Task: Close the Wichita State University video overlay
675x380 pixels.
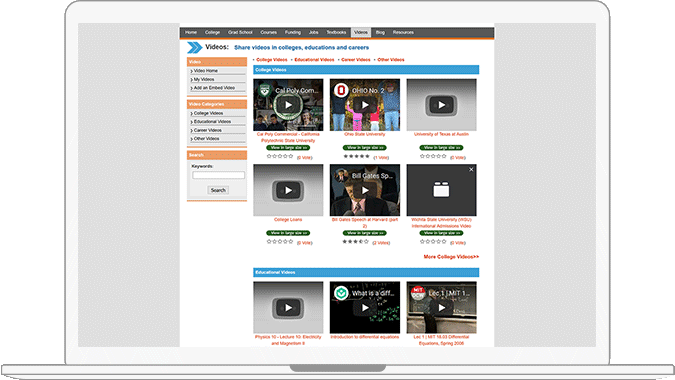Action: click(471, 170)
